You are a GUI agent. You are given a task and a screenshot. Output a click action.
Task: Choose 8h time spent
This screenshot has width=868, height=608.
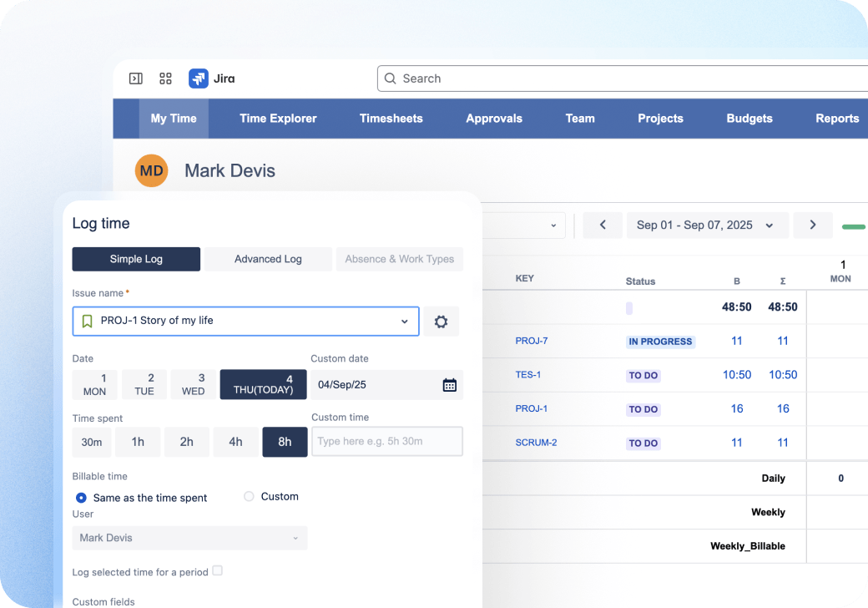pos(285,442)
